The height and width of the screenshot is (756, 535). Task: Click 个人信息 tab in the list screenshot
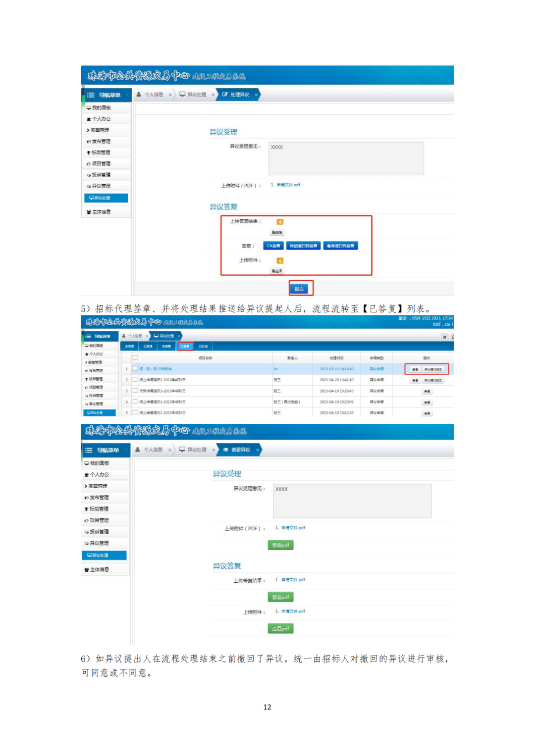click(133, 336)
